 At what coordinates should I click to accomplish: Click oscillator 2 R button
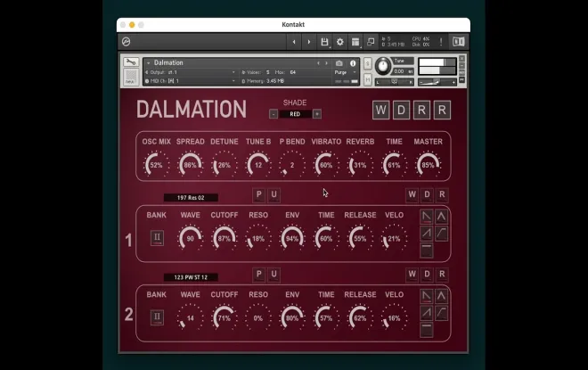(442, 275)
